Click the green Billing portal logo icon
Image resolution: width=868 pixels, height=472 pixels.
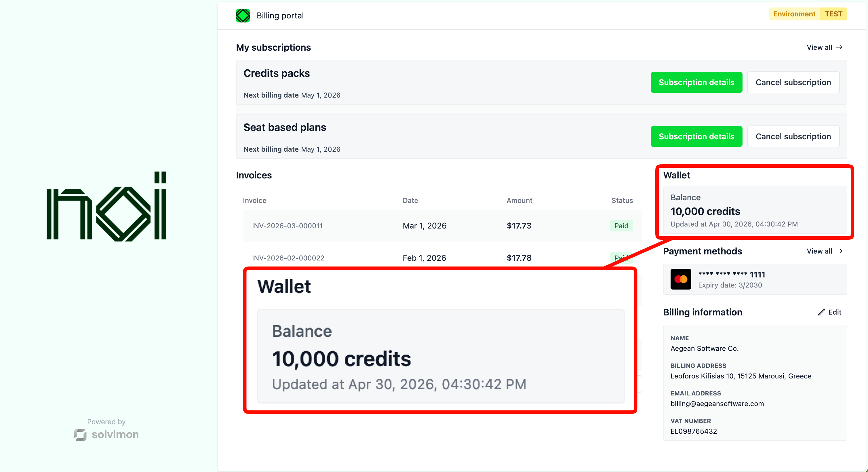click(243, 16)
